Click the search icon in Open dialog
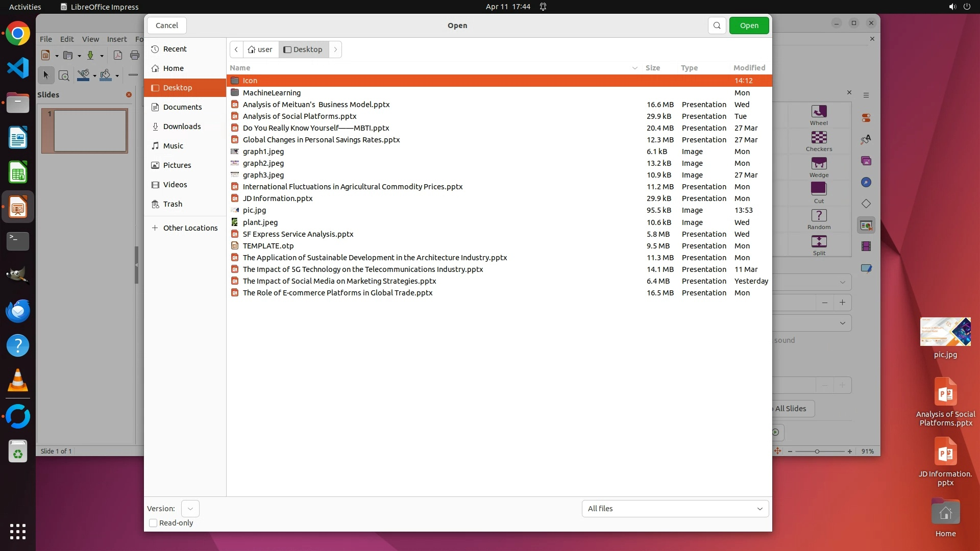This screenshot has height=551, width=980. click(717, 26)
